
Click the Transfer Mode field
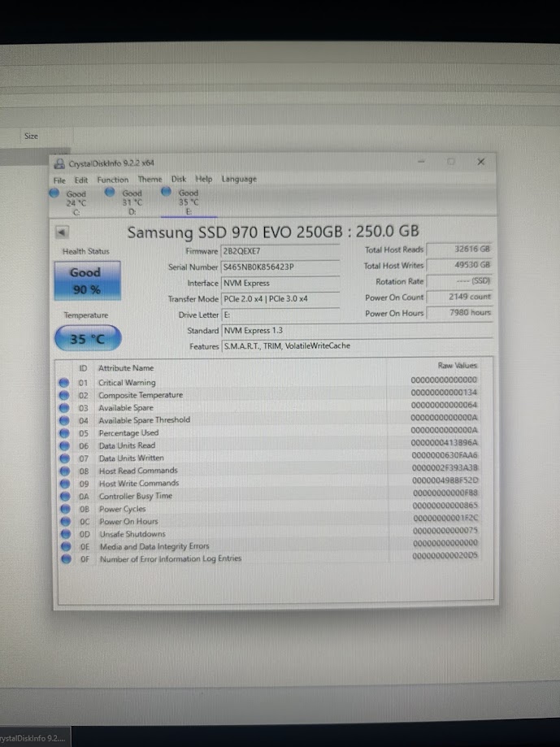(x=280, y=298)
